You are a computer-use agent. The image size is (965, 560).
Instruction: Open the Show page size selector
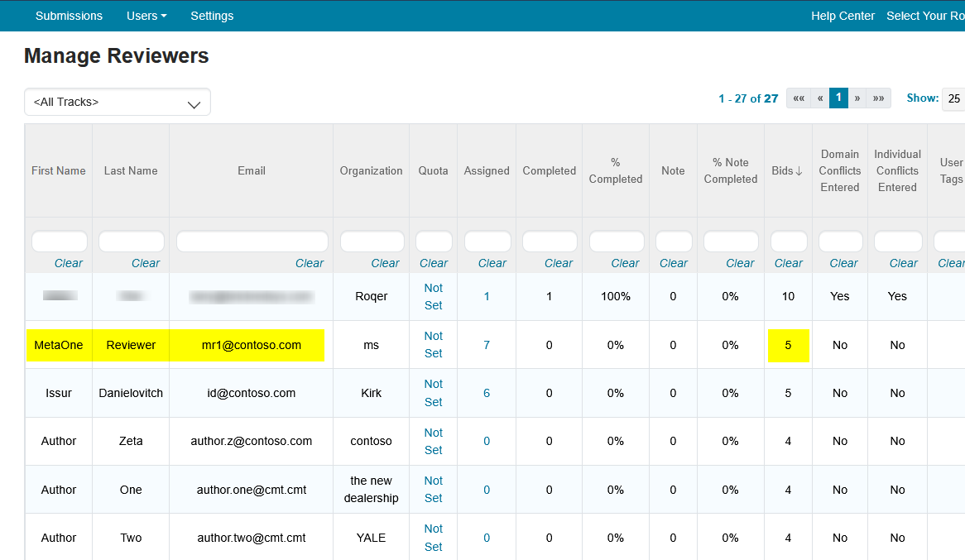click(953, 98)
